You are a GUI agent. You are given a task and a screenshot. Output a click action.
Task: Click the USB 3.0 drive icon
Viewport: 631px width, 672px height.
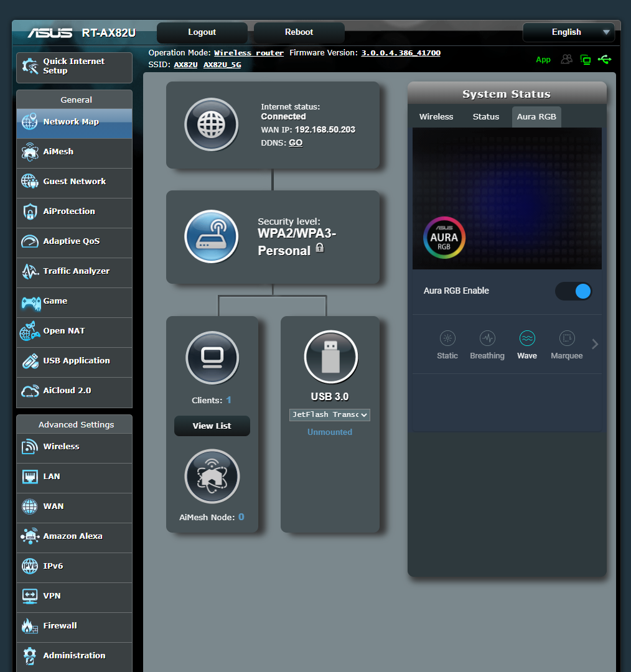point(330,357)
